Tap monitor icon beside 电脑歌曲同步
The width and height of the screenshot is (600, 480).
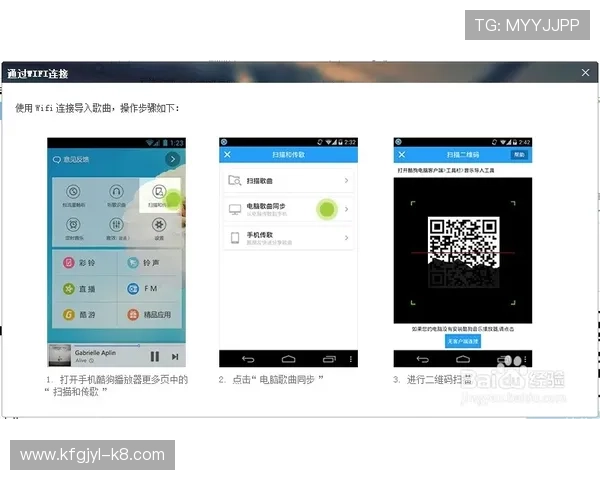235,209
